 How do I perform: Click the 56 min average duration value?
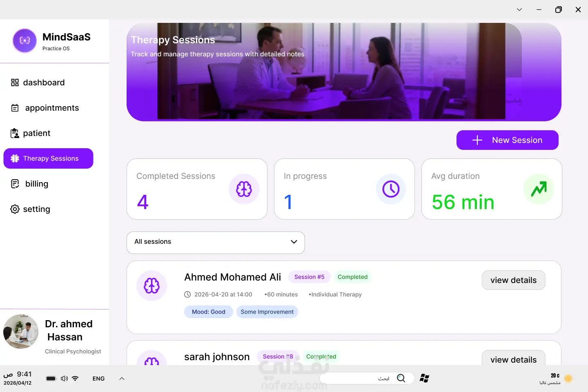(x=463, y=202)
